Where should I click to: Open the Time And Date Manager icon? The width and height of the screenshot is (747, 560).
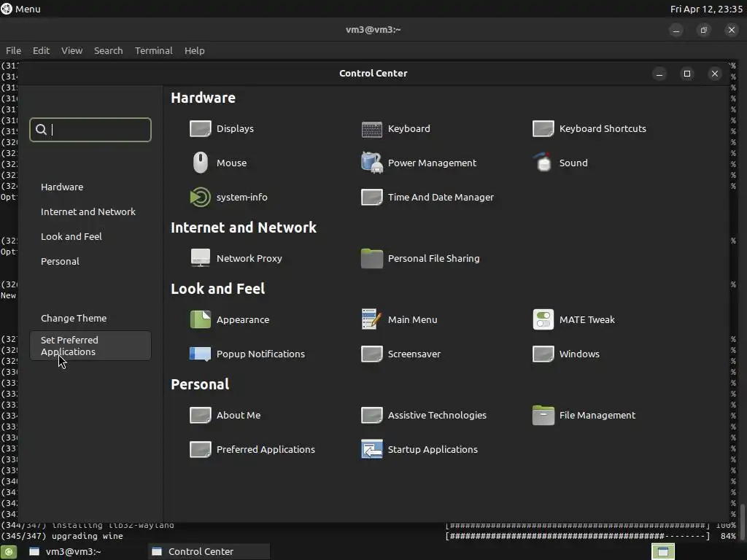click(x=371, y=197)
